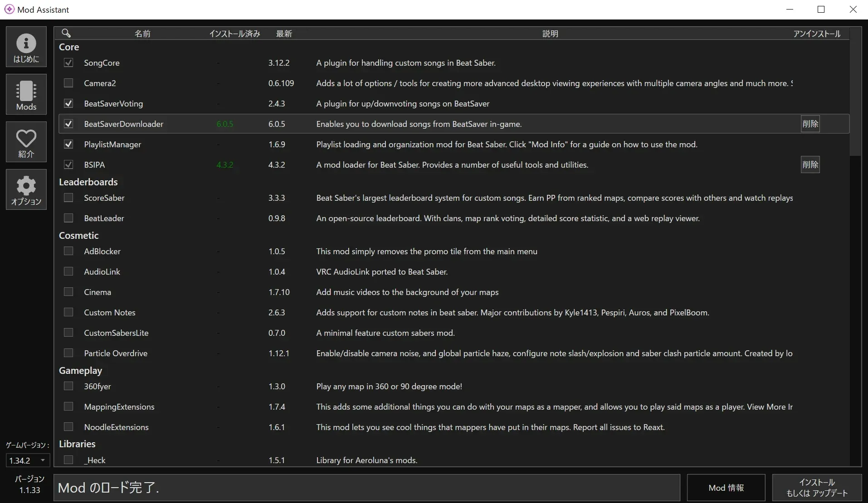Click the 最新 column header
Viewport: 868px width, 503px height.
tap(284, 34)
